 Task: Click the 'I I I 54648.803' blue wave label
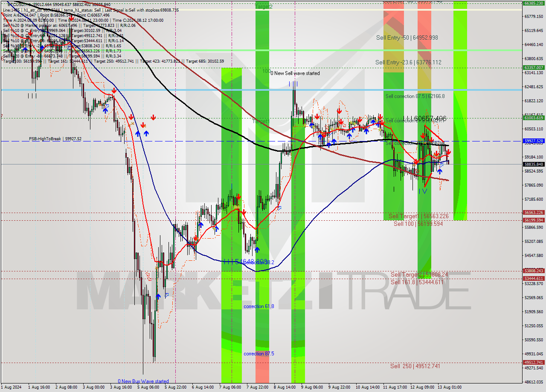(x=245, y=261)
